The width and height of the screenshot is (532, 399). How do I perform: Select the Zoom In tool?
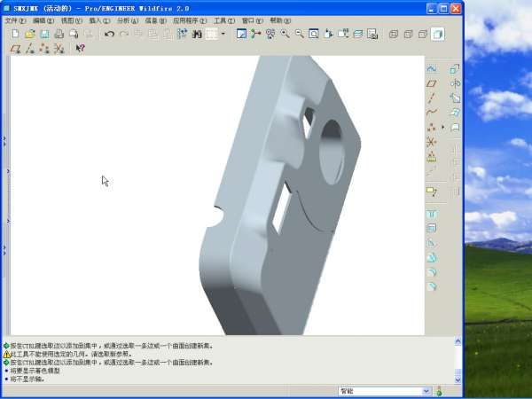coord(285,34)
